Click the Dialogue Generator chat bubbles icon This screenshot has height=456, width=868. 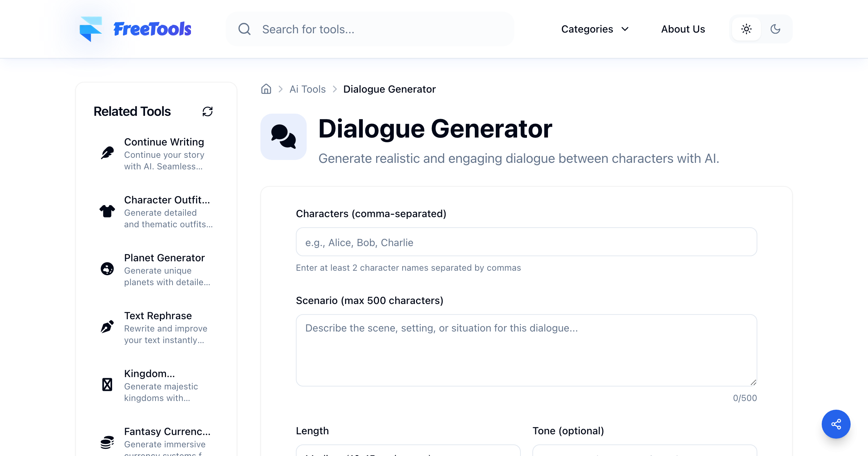click(x=284, y=137)
